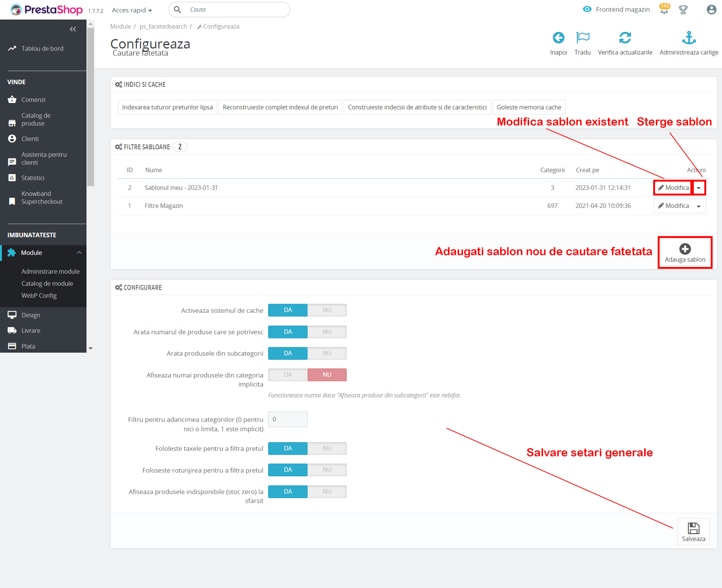
Task: Collapse the Module menu chevron
Action: click(x=79, y=253)
